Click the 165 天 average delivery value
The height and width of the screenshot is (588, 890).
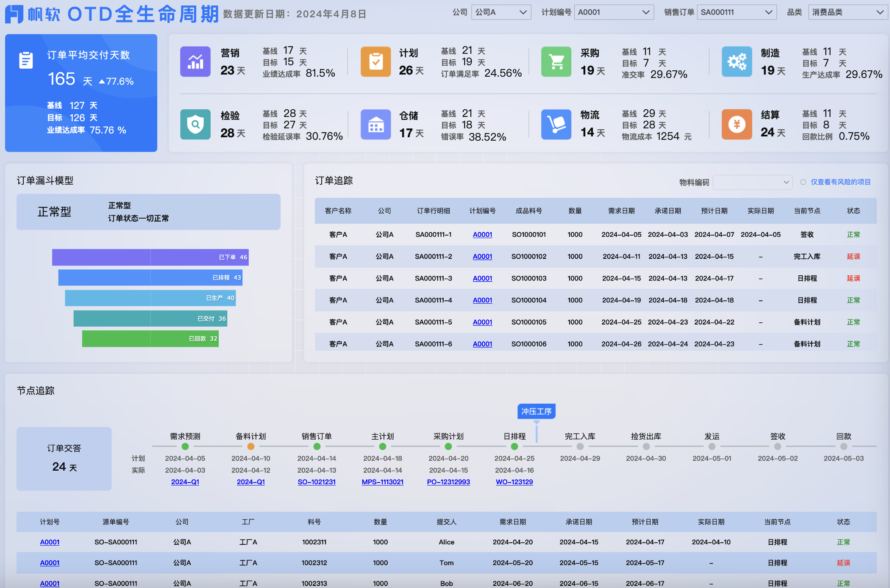click(70, 79)
